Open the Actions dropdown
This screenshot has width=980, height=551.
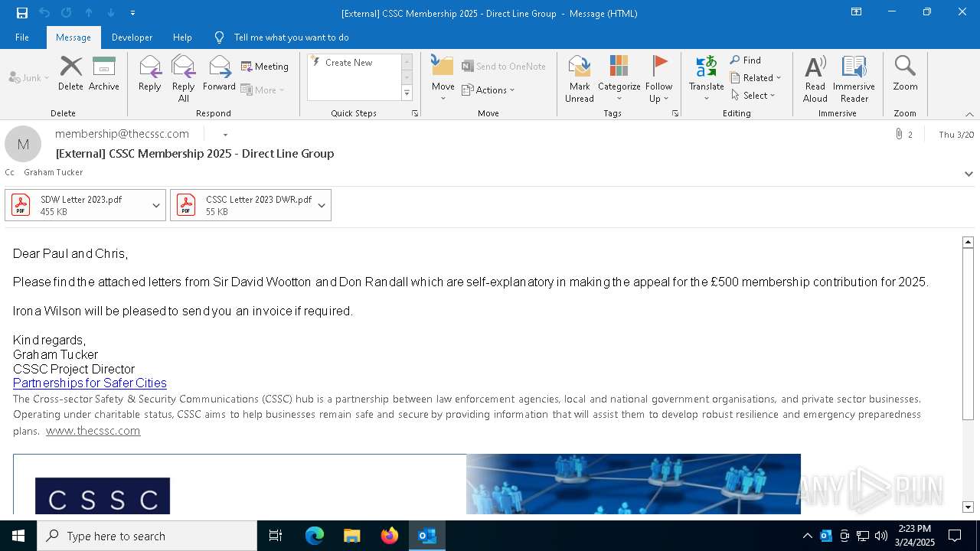click(488, 90)
